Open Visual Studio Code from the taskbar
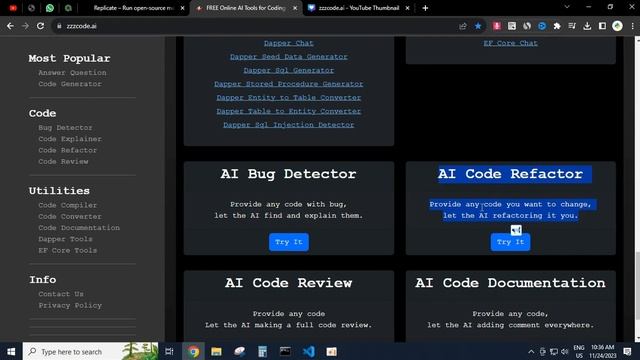This screenshot has width=640, height=360. coord(309,351)
